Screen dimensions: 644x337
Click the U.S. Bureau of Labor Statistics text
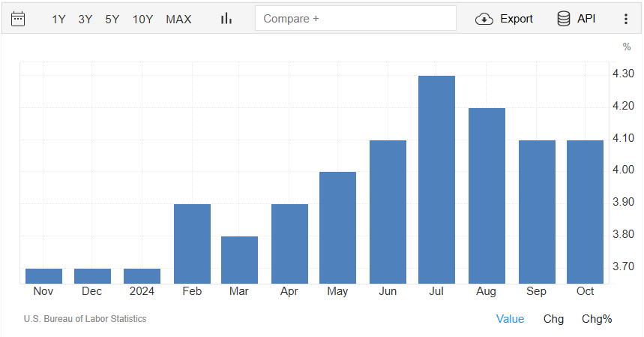pyautogui.click(x=85, y=319)
